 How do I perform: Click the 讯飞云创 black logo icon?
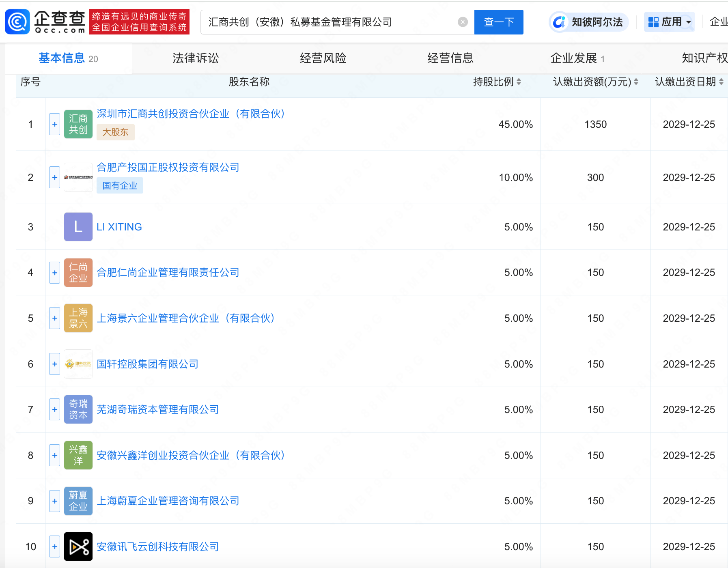78,546
